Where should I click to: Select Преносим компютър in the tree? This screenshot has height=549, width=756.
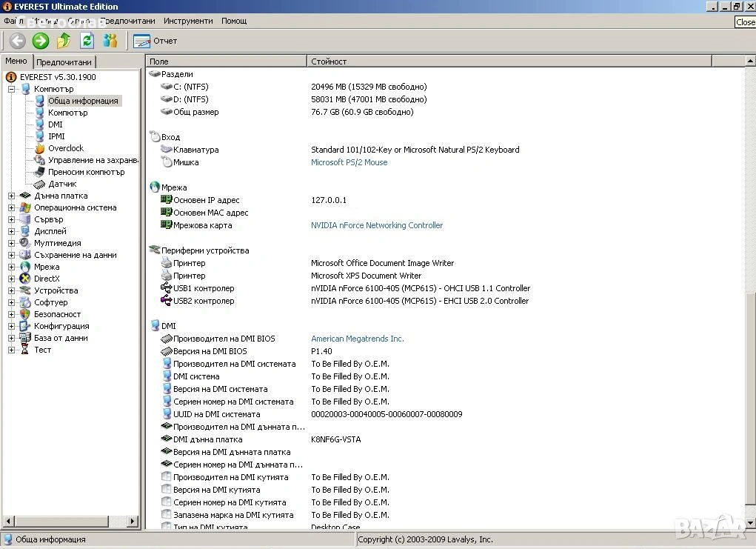pyautogui.click(x=86, y=172)
